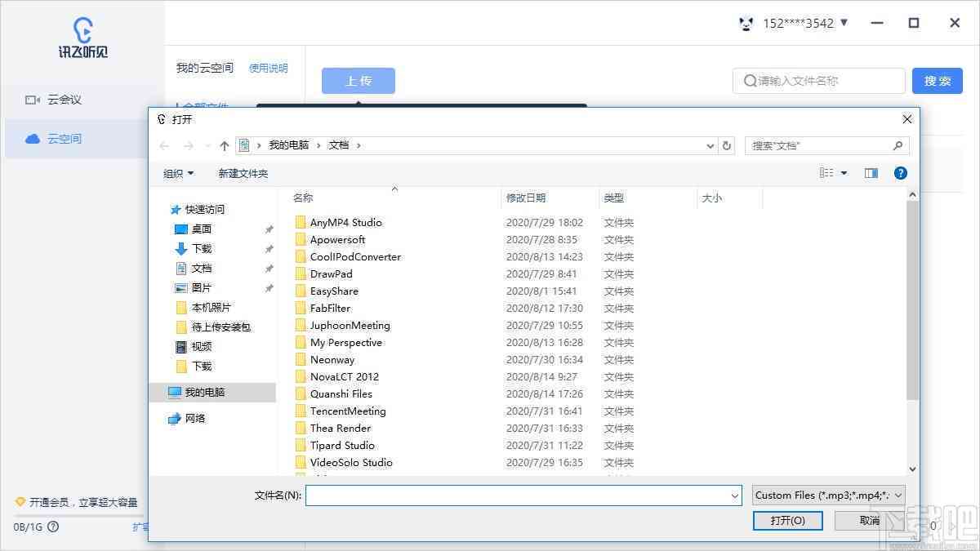Click 文档 in the address path
Image resolution: width=980 pixels, height=551 pixels.
pos(339,145)
